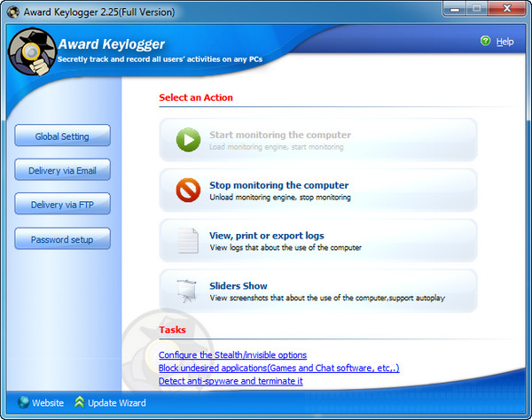
Task: Open Password setup
Action: point(62,239)
